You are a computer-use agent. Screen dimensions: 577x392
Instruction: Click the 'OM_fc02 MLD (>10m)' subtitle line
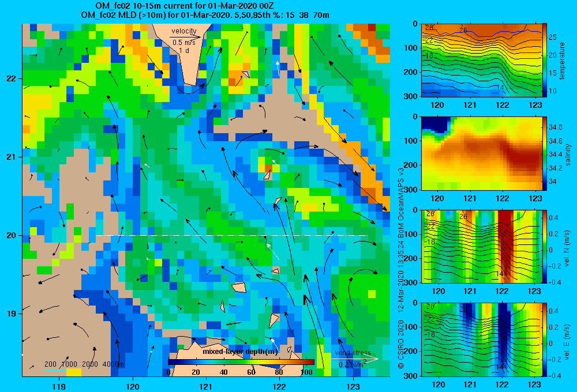point(205,15)
